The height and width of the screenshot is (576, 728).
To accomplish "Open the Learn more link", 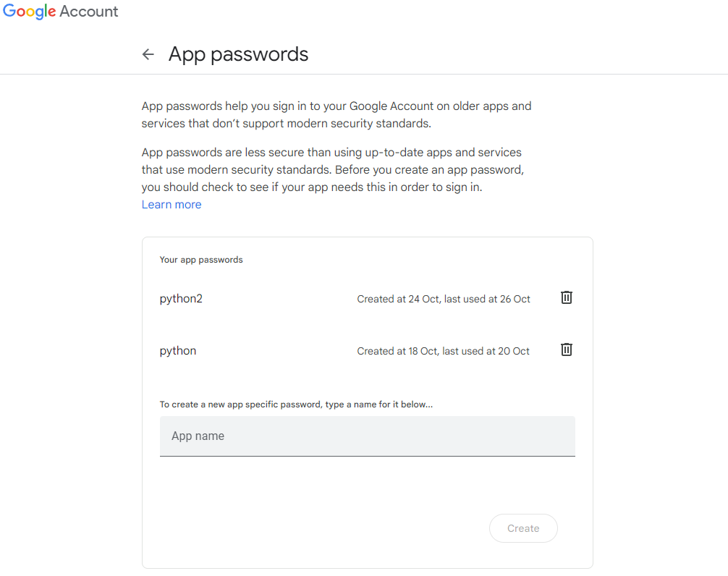I will click(172, 205).
